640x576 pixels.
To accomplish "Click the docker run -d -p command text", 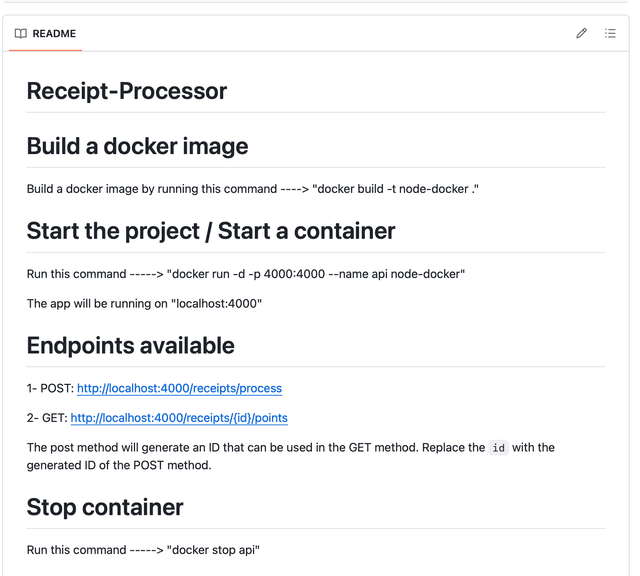I will tap(316, 274).
